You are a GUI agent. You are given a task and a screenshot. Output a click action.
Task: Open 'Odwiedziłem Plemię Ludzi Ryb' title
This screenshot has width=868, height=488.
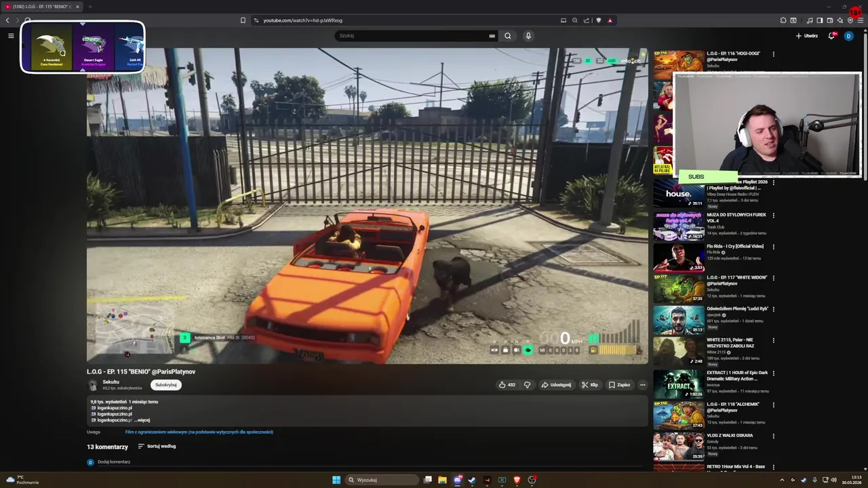point(737,309)
